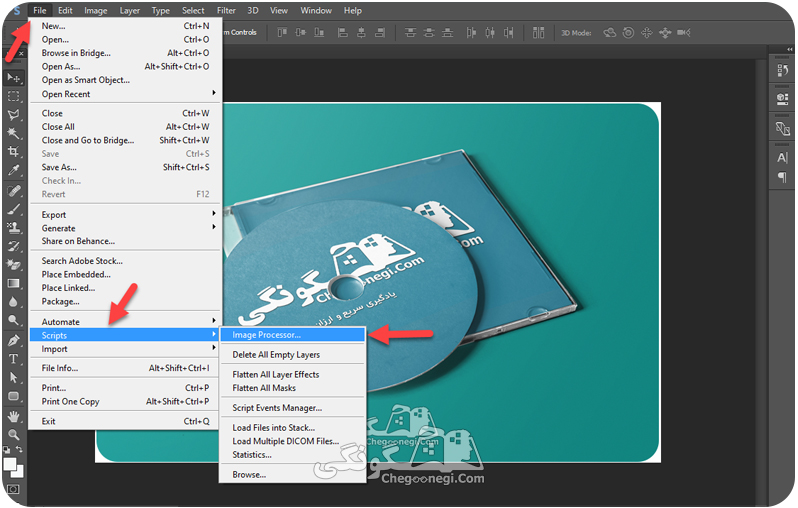798x508 pixels.
Task: Open the Paragraph panel icon
Action: pos(782,177)
